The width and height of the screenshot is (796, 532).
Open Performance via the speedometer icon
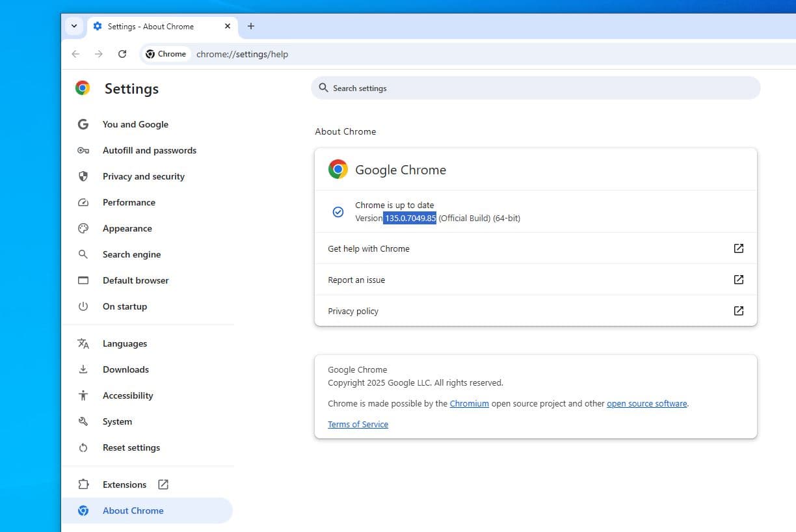pos(83,202)
